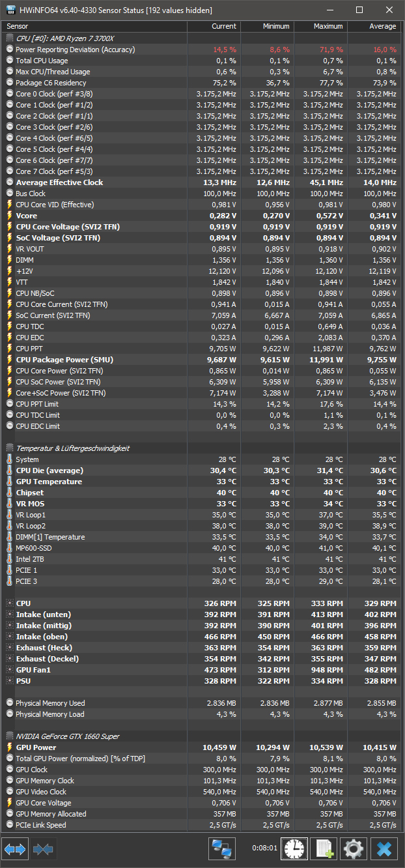Select the CPU [#0]: AMD Ryzen 7 3700X group
Screen dimensions: 405x868
201,38
